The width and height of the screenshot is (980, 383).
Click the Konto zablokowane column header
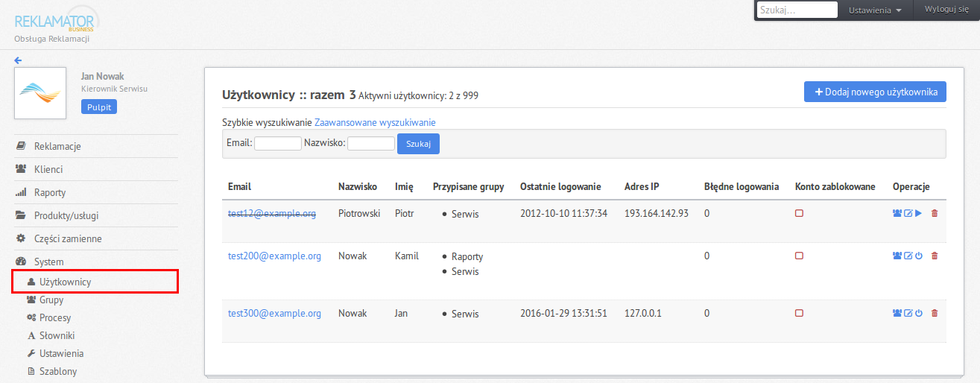(835, 186)
